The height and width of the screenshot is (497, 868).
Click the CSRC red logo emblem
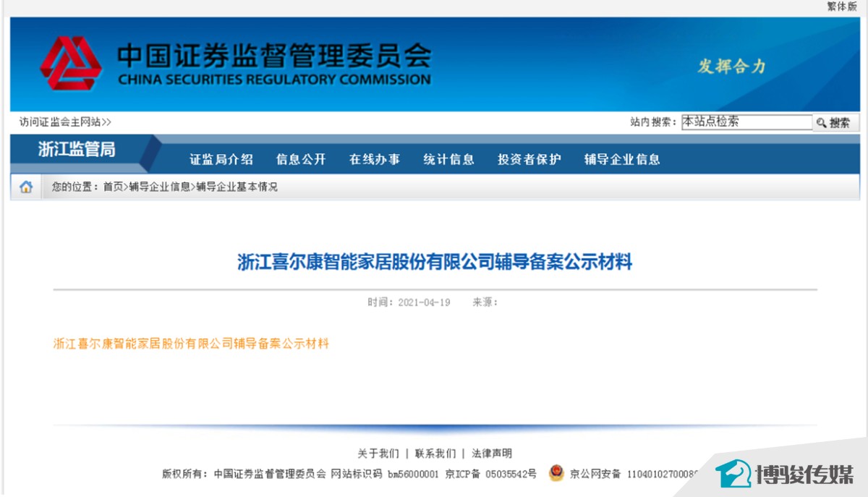point(71,63)
